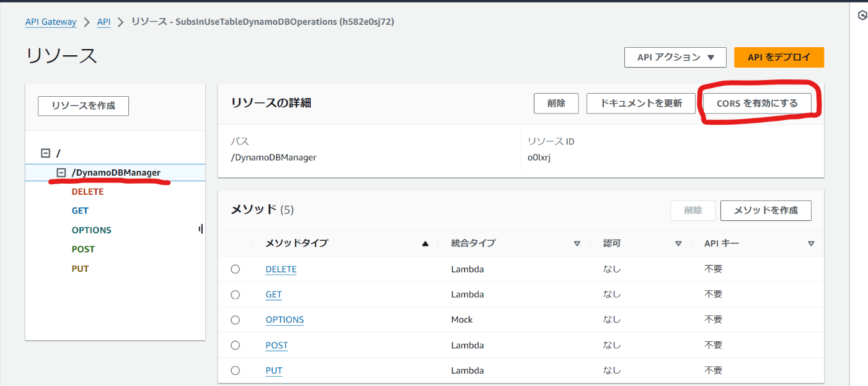Click the API をデプロイ button
This screenshot has width=868, height=386.
point(779,57)
